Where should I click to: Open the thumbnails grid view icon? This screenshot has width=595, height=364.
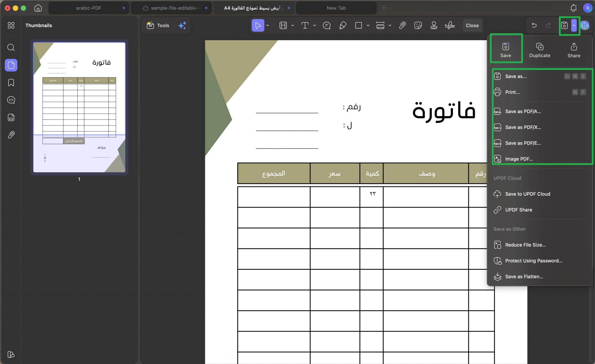coord(11,25)
